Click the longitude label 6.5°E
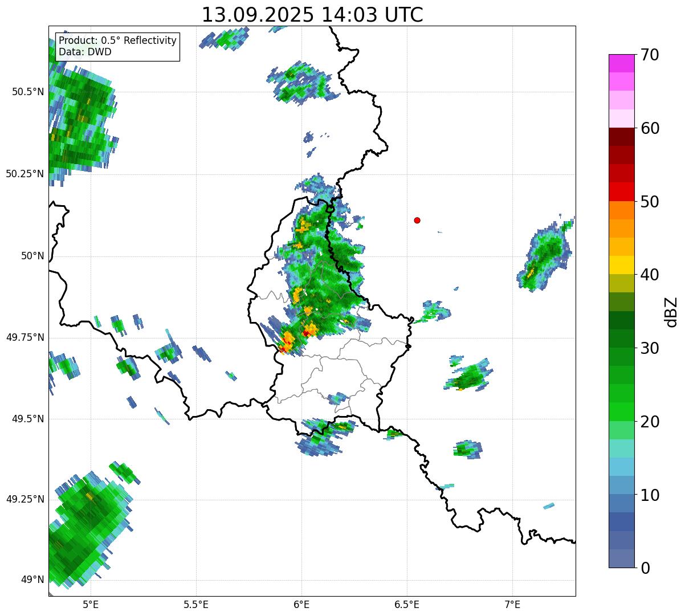This screenshot has width=685, height=616. (x=407, y=604)
